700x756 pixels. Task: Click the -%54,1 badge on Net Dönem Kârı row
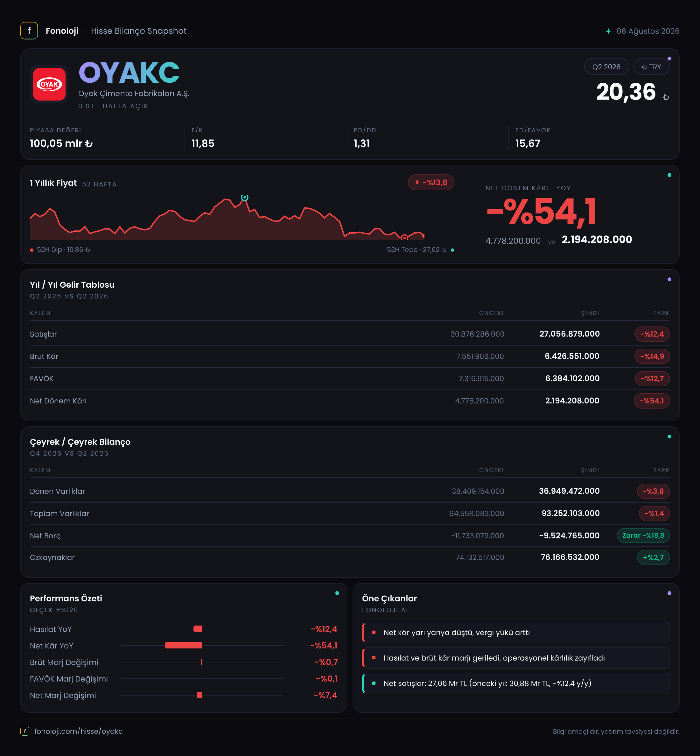coord(652,401)
